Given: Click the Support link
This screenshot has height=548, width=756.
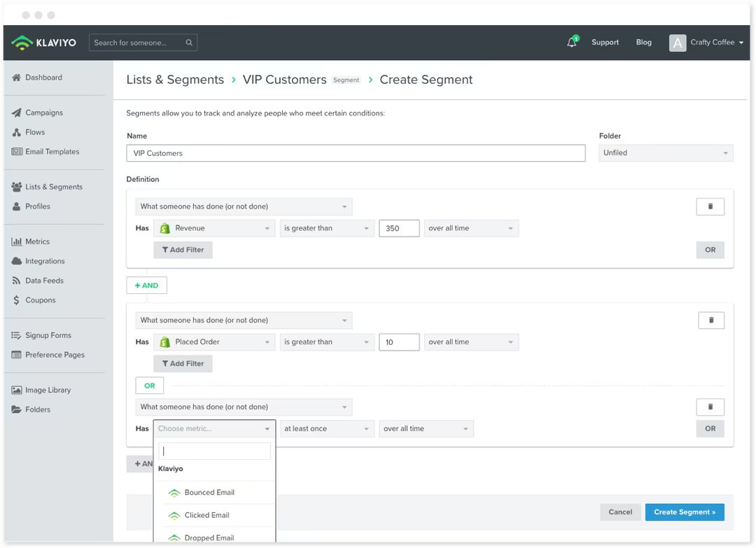Looking at the screenshot, I should pyautogui.click(x=605, y=42).
